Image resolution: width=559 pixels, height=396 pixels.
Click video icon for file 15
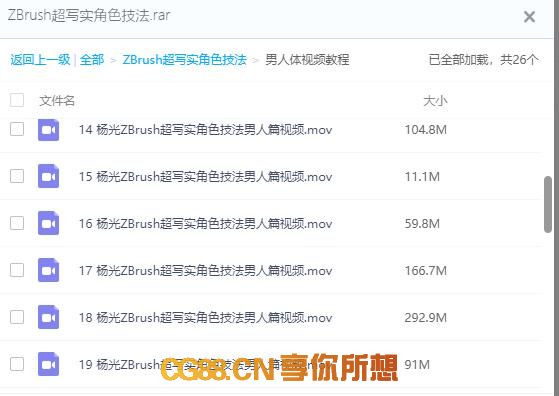[48, 176]
